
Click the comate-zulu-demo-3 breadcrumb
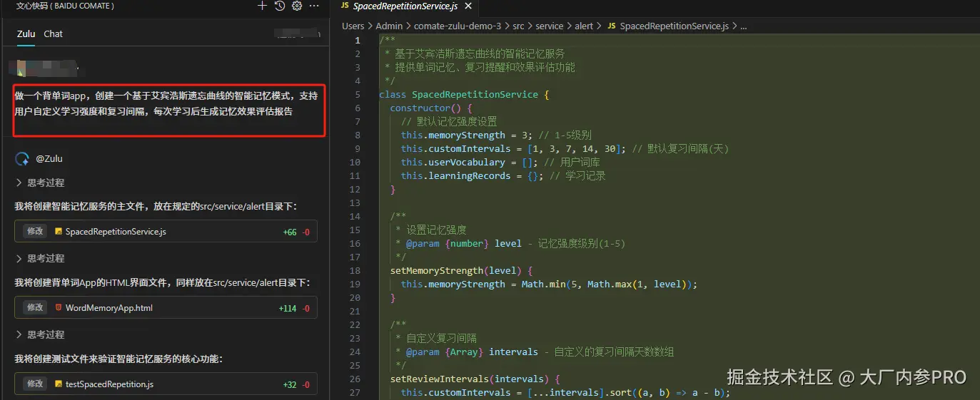point(458,26)
